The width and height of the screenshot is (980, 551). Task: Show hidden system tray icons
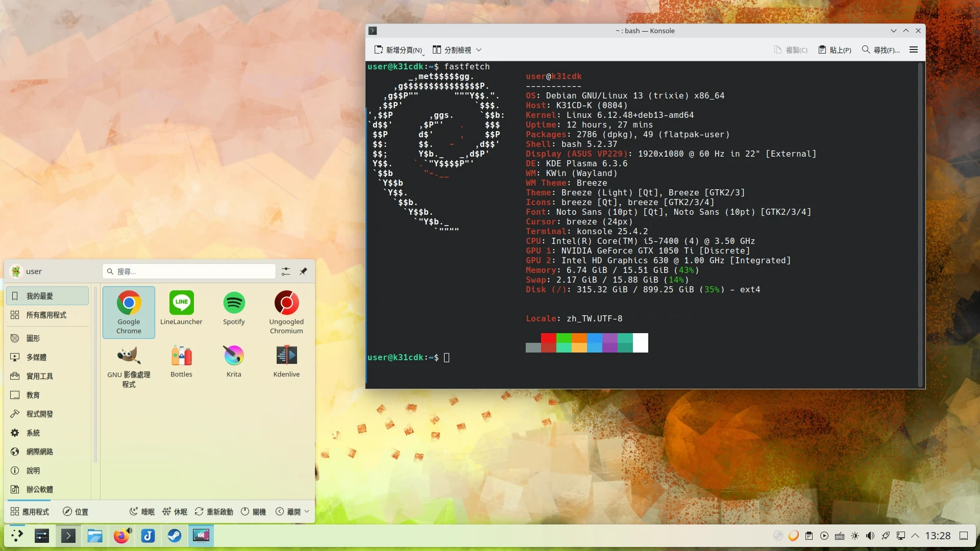[915, 536]
